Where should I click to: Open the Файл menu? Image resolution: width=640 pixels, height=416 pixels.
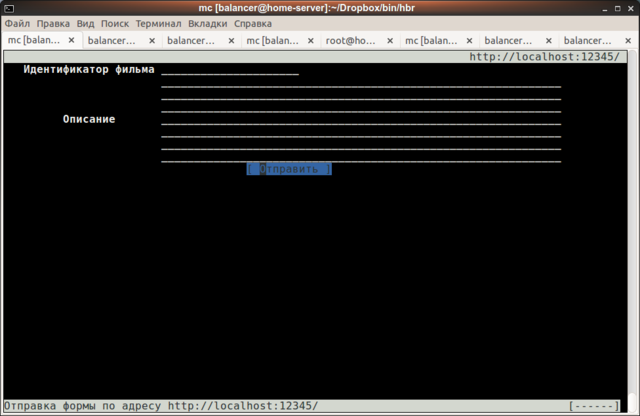coord(17,23)
